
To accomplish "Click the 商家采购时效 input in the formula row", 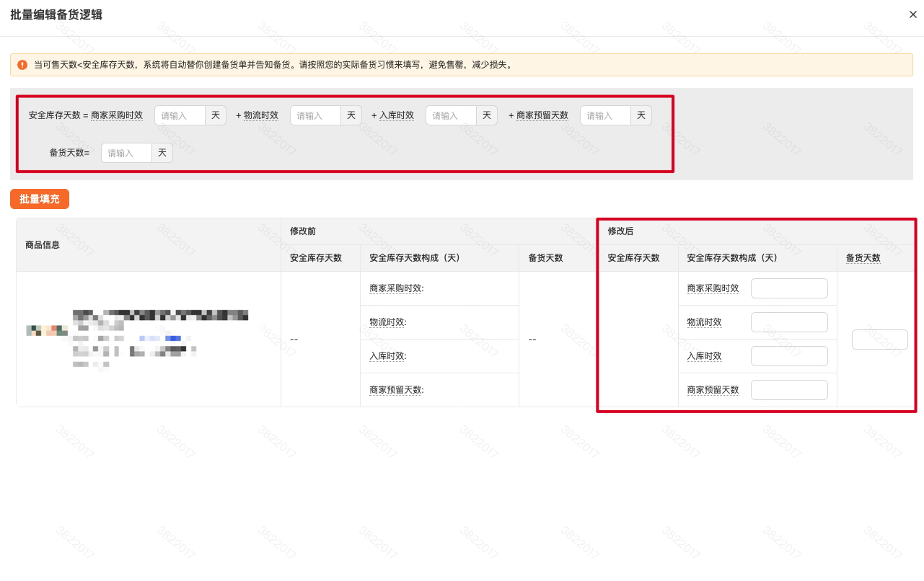I will point(179,115).
